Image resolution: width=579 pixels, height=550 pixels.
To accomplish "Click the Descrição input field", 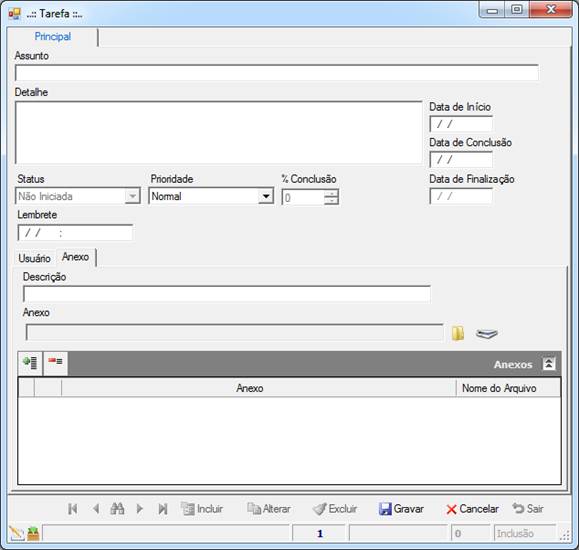I will pos(227,294).
